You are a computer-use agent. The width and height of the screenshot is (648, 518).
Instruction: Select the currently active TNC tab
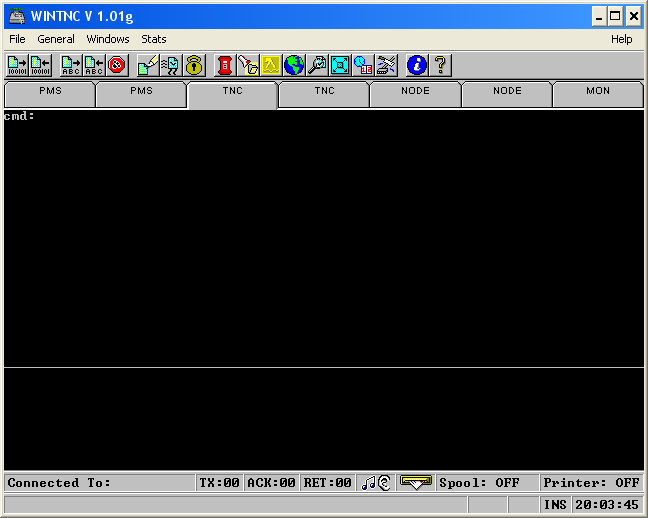coord(233,95)
